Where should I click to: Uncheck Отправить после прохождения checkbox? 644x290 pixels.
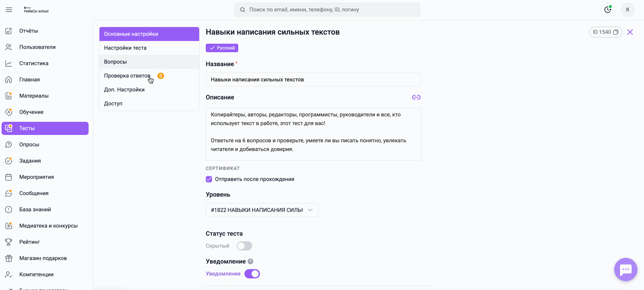[209, 179]
